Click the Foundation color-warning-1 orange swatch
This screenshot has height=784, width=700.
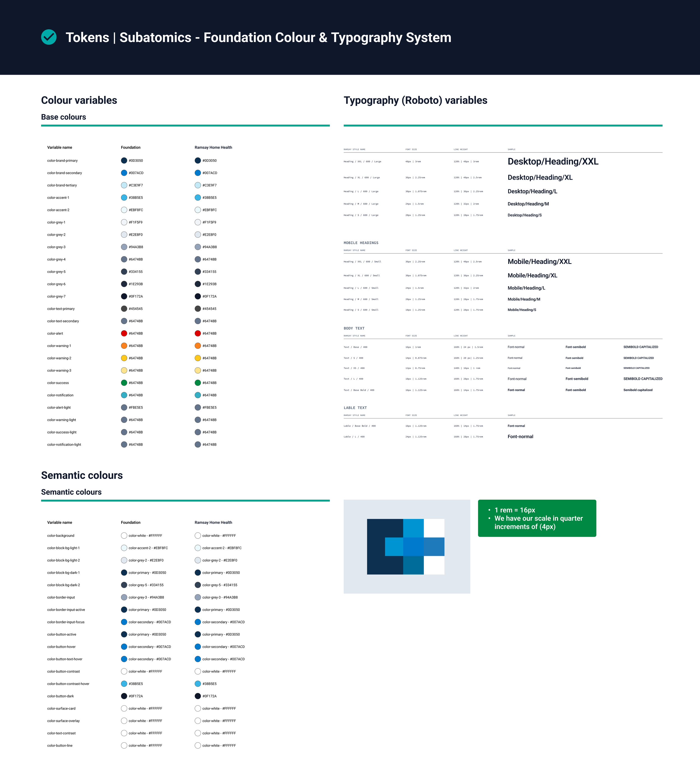pyautogui.click(x=124, y=346)
